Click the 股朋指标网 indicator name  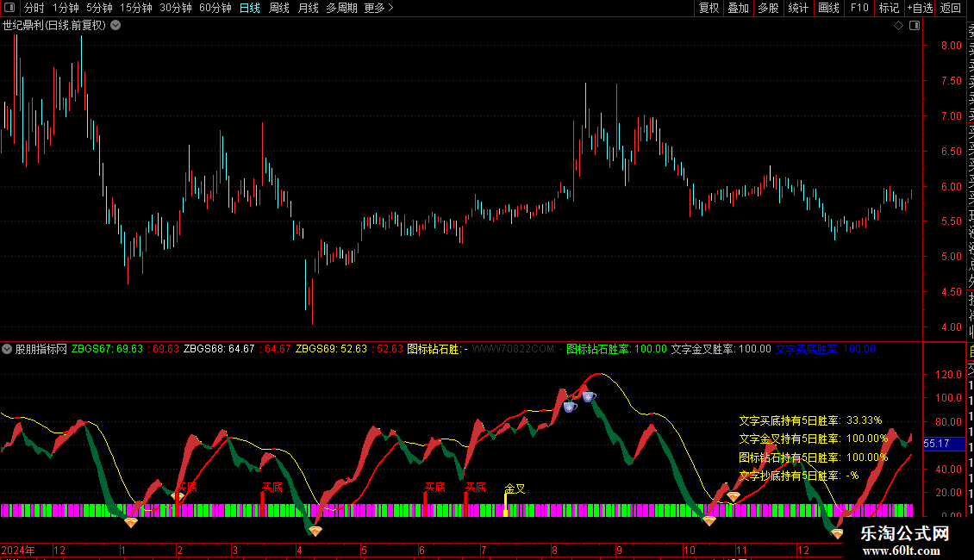click(x=41, y=349)
